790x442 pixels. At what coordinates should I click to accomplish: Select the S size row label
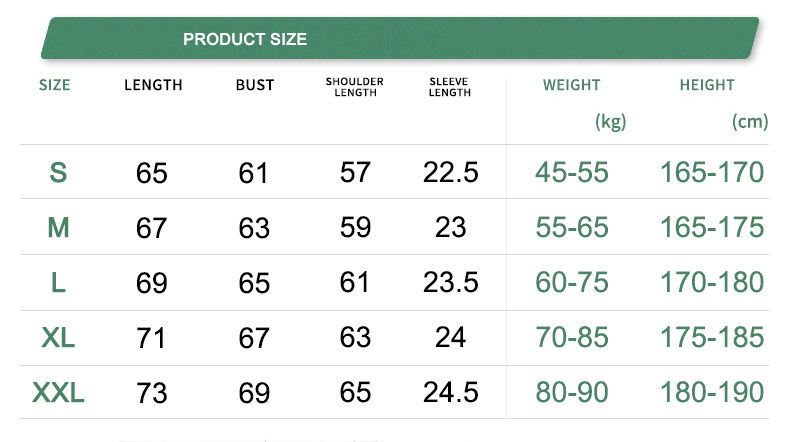58,173
